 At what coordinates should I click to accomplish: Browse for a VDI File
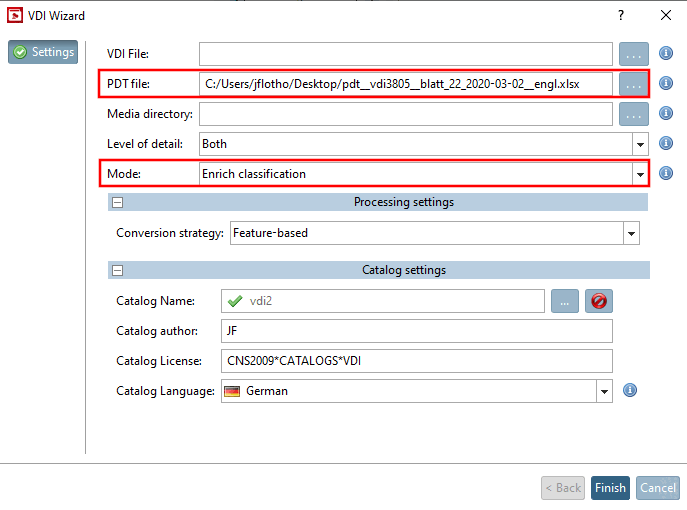634,54
